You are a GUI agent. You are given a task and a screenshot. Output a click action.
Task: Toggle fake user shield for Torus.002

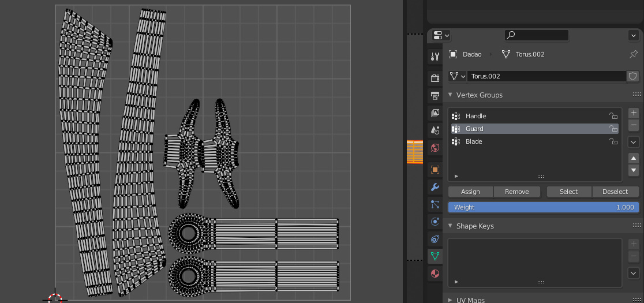point(633,76)
